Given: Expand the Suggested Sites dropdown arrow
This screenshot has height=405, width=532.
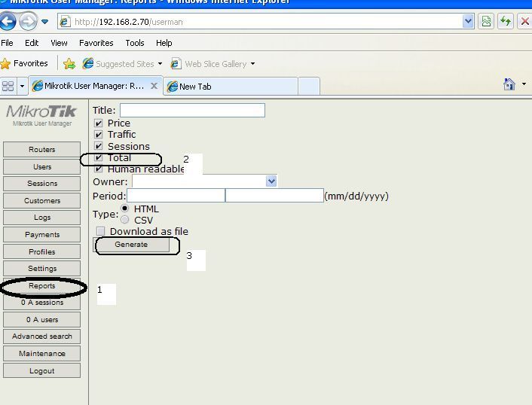Looking at the screenshot, I should click(x=160, y=64).
